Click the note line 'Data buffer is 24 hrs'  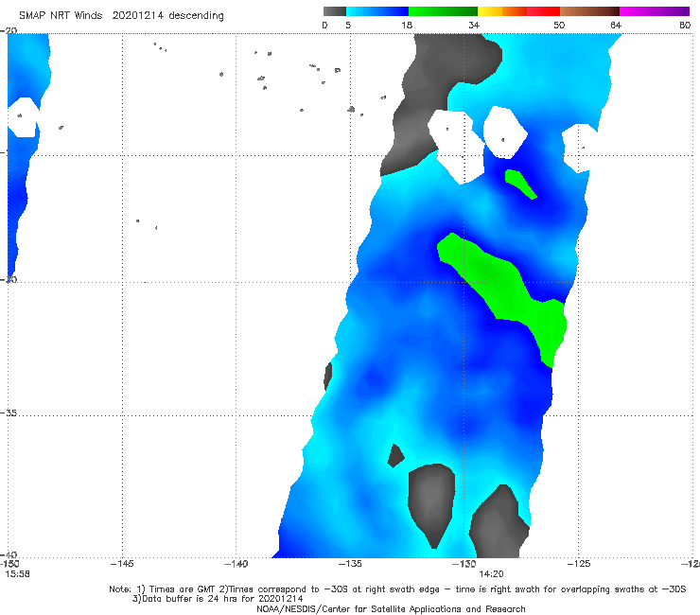[218, 599]
